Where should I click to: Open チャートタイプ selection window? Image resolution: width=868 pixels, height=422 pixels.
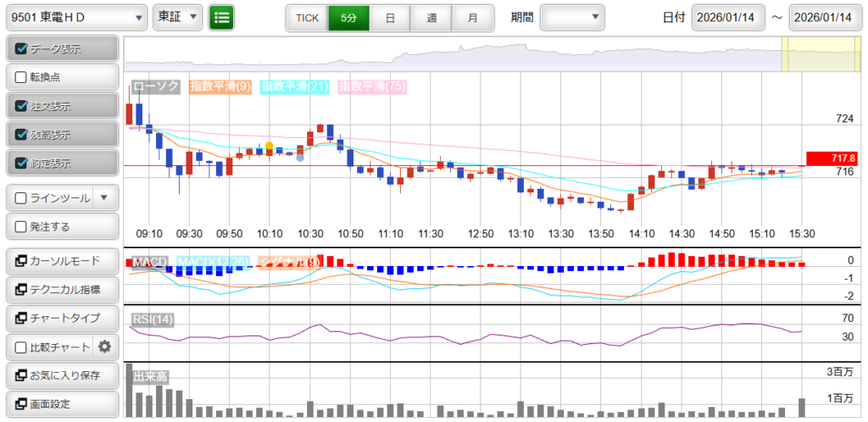point(61,318)
